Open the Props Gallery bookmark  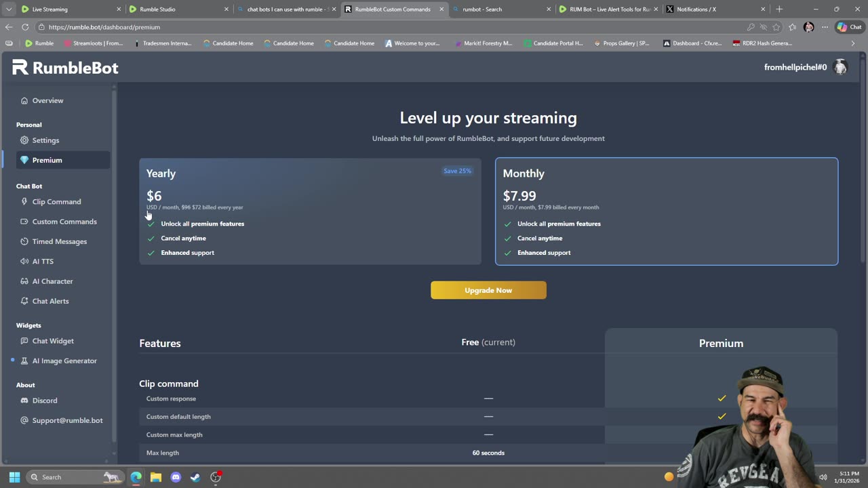point(621,43)
